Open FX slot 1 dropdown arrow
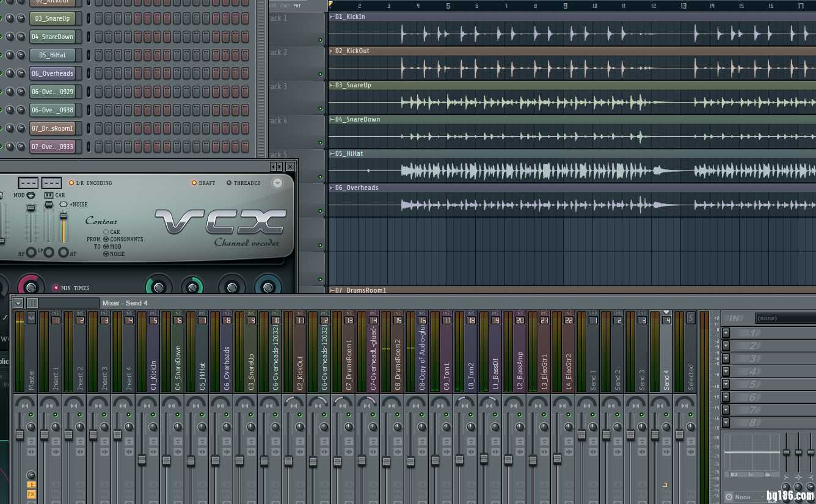Image resolution: width=816 pixels, height=504 pixels. click(726, 333)
